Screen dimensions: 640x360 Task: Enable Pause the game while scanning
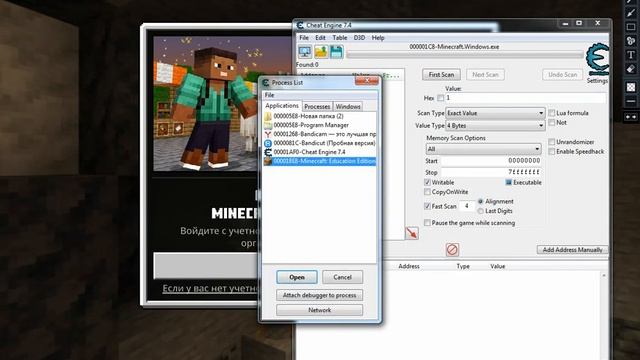427,223
